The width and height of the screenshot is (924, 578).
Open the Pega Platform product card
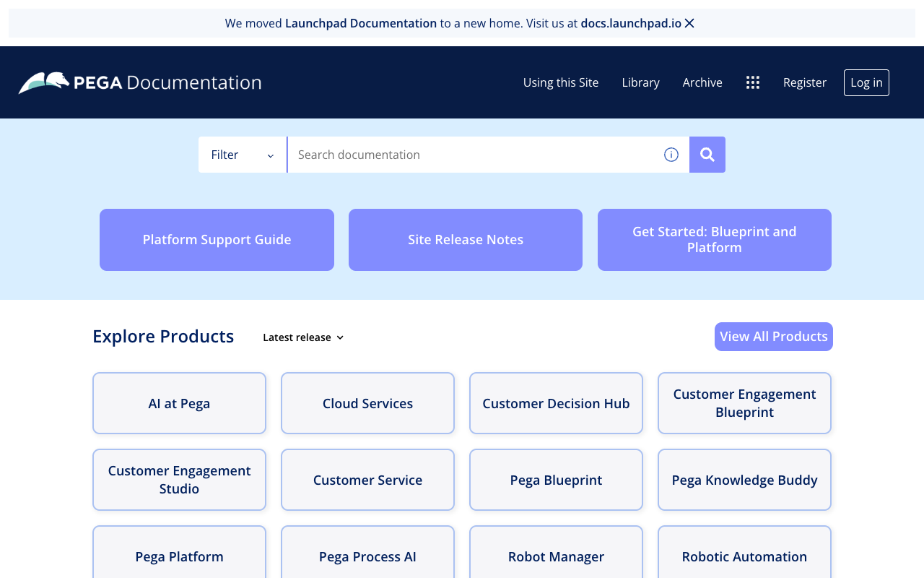point(179,553)
